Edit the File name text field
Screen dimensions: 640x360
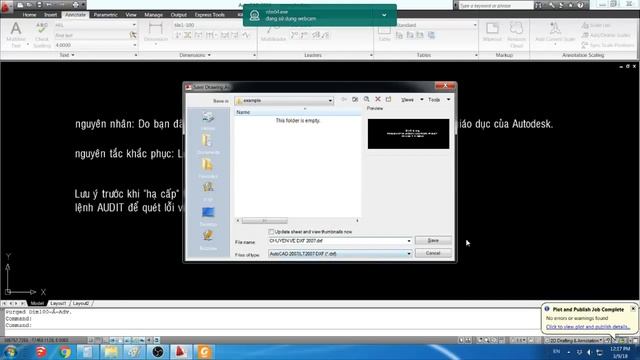pyautogui.click(x=337, y=241)
